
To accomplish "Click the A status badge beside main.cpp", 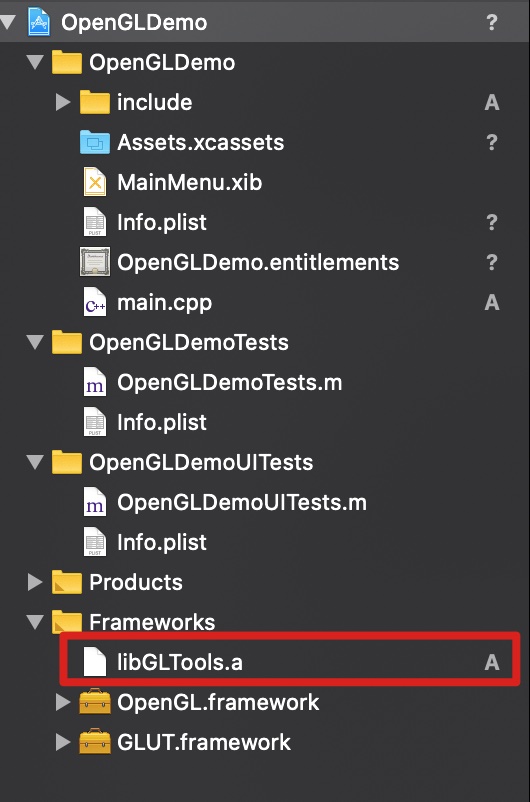I will point(492,302).
